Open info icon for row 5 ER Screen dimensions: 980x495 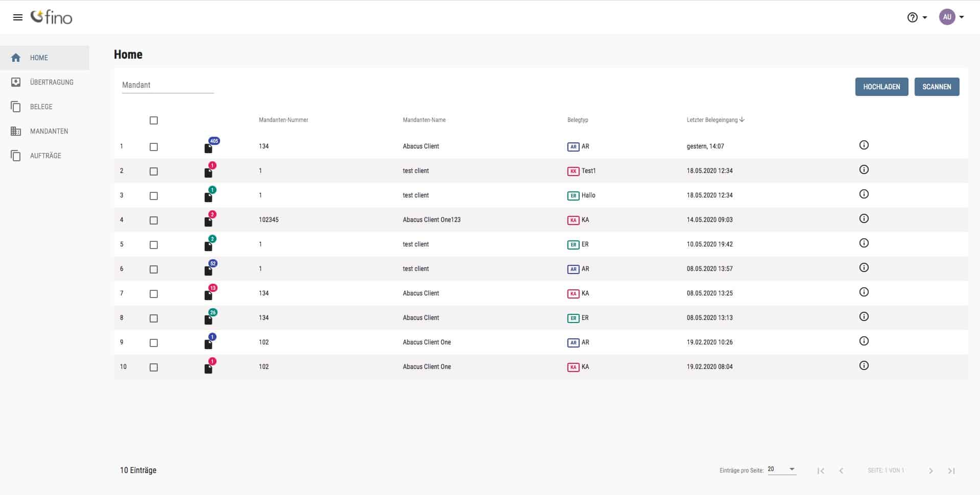(864, 243)
